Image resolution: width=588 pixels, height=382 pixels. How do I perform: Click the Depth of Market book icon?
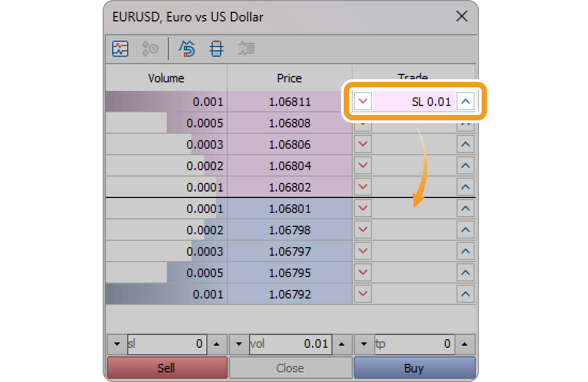216,49
